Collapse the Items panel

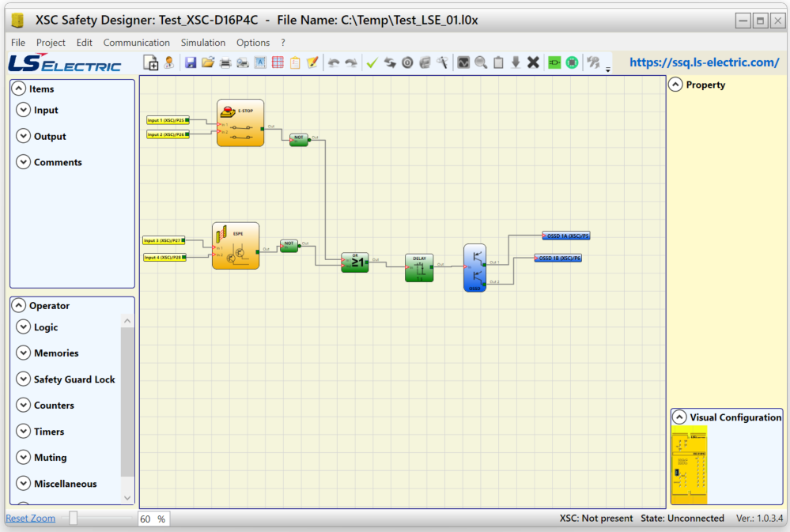pos(19,89)
